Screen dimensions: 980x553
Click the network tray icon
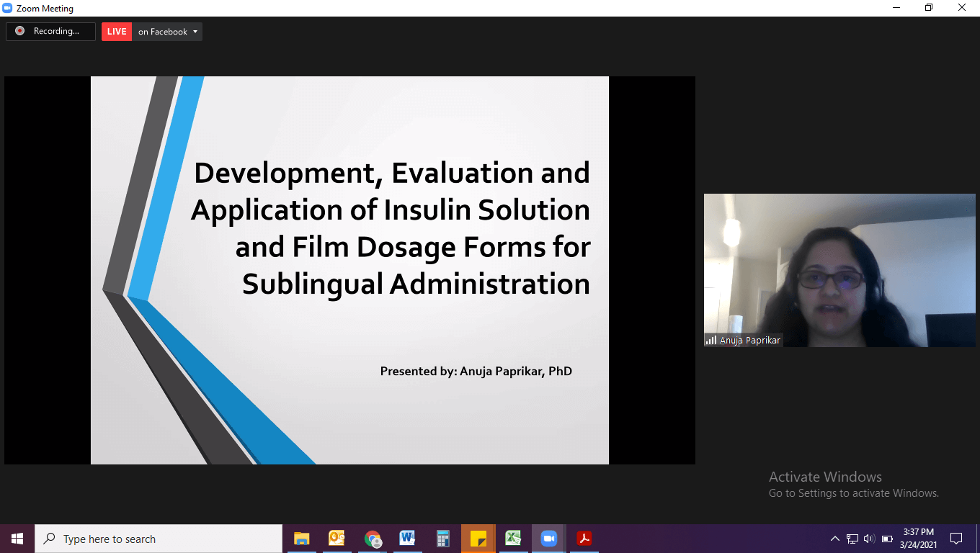coord(852,539)
